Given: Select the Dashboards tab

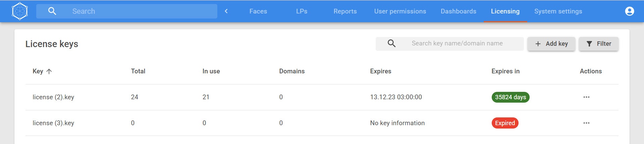Looking at the screenshot, I should pos(459,11).
